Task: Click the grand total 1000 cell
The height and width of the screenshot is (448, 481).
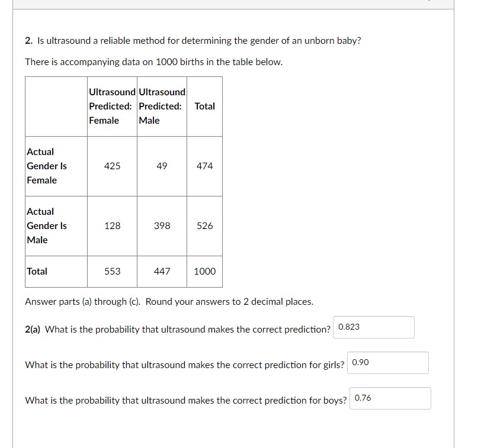Action: [204, 272]
